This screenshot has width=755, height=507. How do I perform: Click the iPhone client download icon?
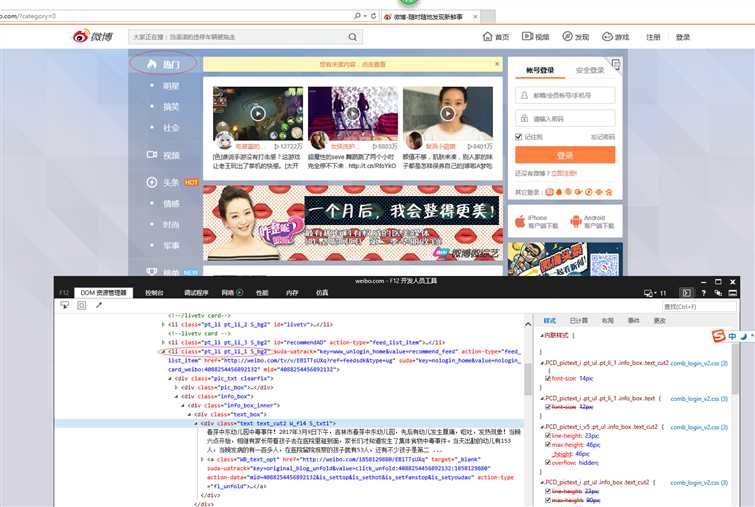tap(520, 221)
